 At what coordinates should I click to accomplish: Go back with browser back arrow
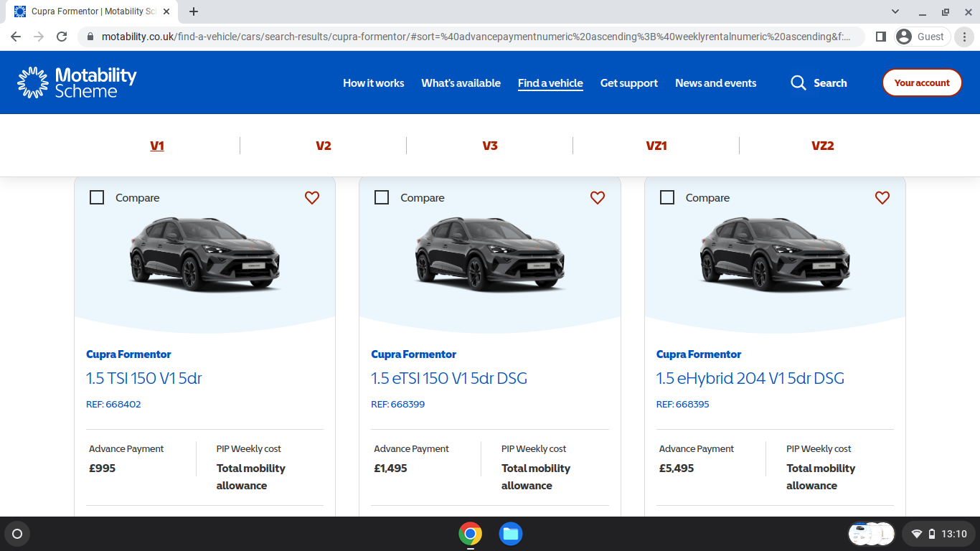point(16,37)
